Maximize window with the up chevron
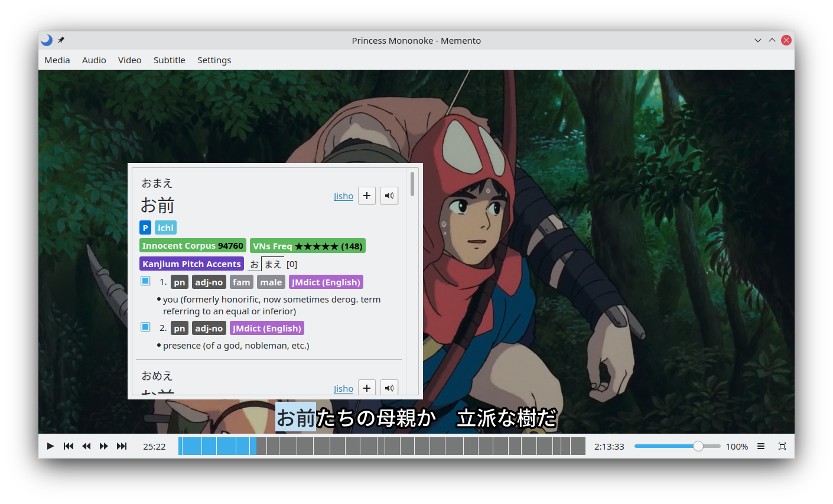The image size is (833, 504). (x=772, y=40)
